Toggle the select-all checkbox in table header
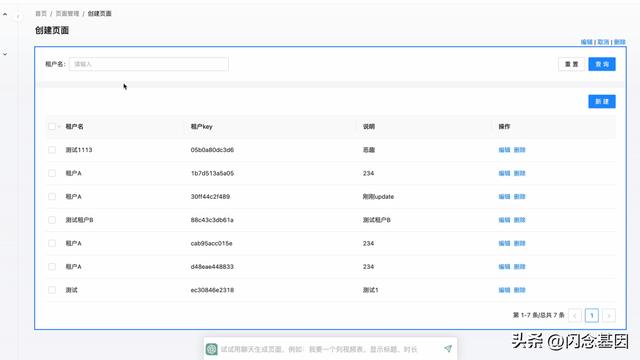 click(x=52, y=127)
